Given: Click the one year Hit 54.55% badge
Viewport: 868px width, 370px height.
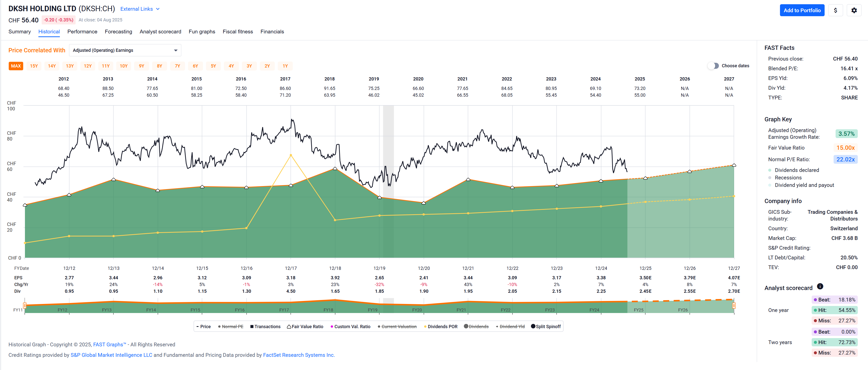Looking at the screenshot, I should coord(835,310).
